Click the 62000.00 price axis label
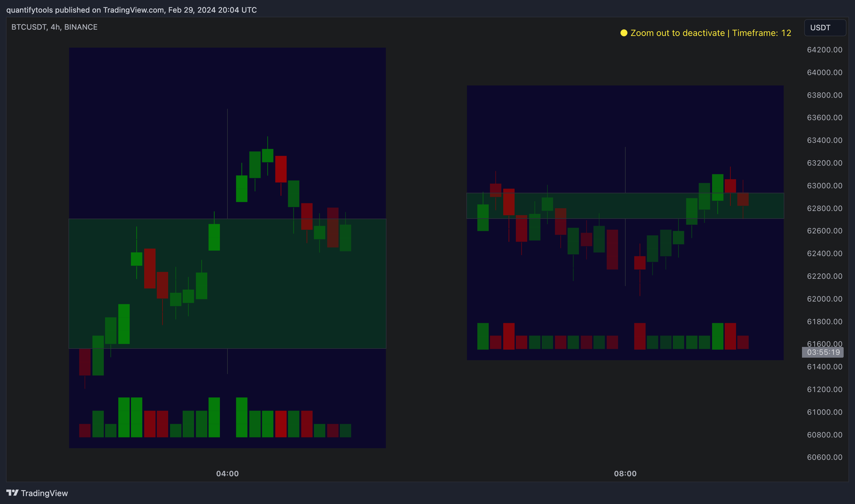This screenshot has height=504, width=855. pyautogui.click(x=825, y=299)
